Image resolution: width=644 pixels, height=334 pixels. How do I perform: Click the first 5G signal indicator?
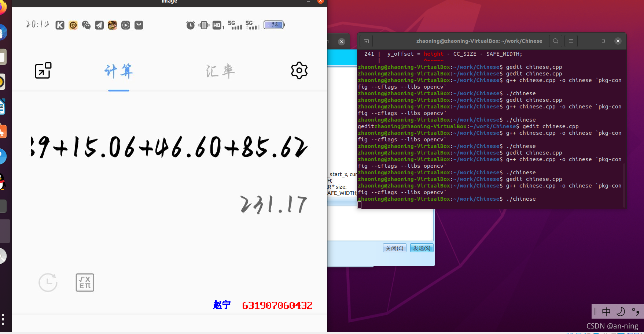[x=235, y=25]
